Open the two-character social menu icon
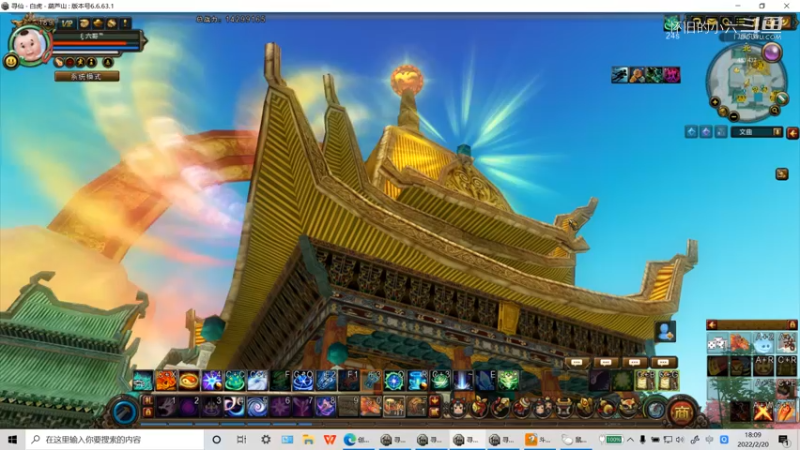 (x=543, y=408)
